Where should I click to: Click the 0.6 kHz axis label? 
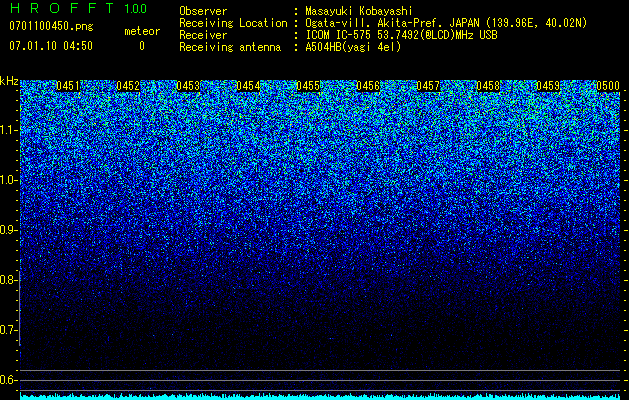8,380
